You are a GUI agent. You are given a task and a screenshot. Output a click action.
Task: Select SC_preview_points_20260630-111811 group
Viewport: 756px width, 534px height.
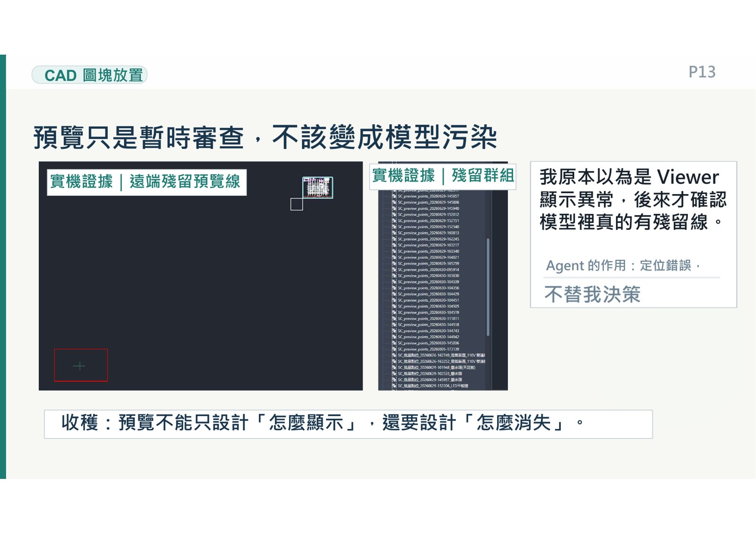tap(428, 319)
